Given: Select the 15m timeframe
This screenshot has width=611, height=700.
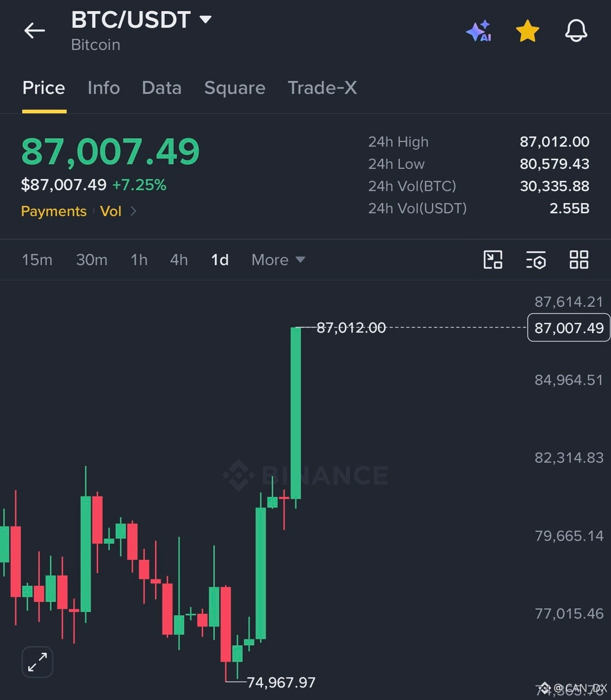Looking at the screenshot, I should [x=37, y=260].
